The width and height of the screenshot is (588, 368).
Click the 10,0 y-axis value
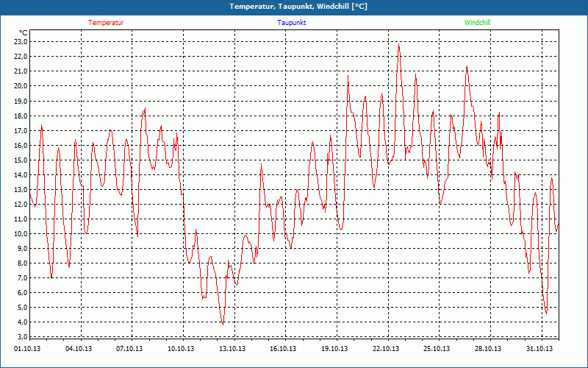click(21, 234)
